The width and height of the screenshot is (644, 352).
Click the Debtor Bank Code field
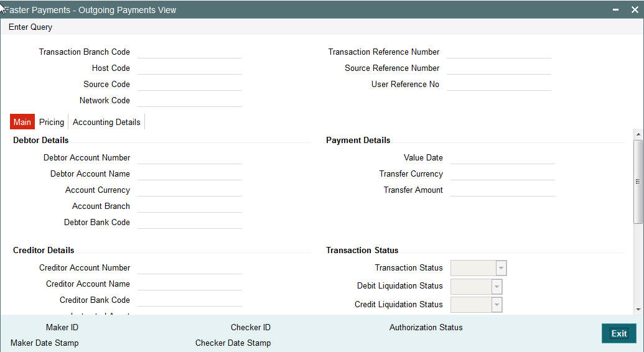click(190, 222)
